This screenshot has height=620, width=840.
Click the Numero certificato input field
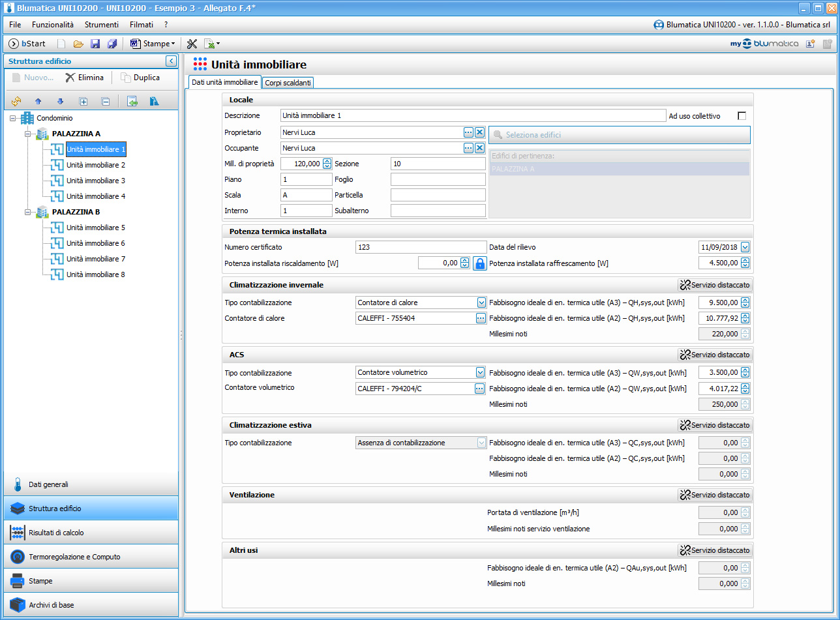point(421,247)
